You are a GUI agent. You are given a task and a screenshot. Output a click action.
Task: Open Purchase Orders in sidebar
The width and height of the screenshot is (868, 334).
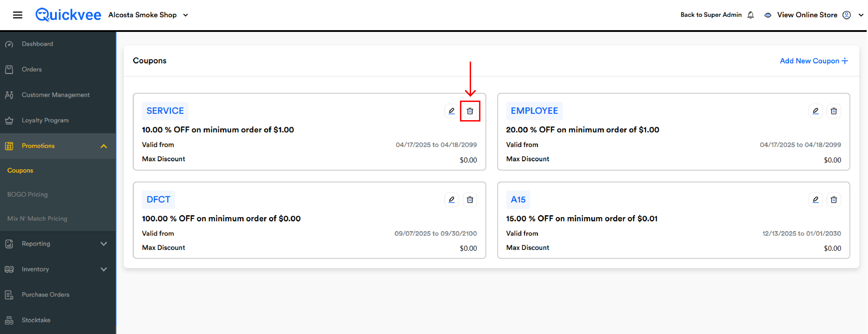(45, 294)
